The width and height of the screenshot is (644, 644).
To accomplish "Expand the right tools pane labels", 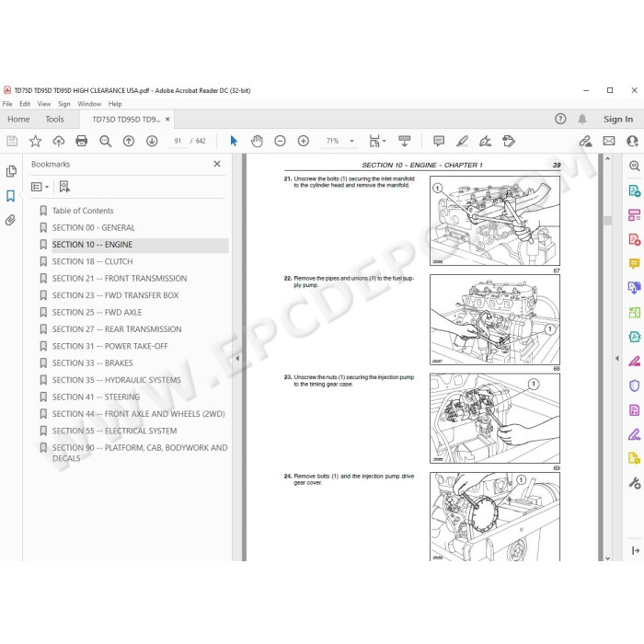I will coord(635,550).
